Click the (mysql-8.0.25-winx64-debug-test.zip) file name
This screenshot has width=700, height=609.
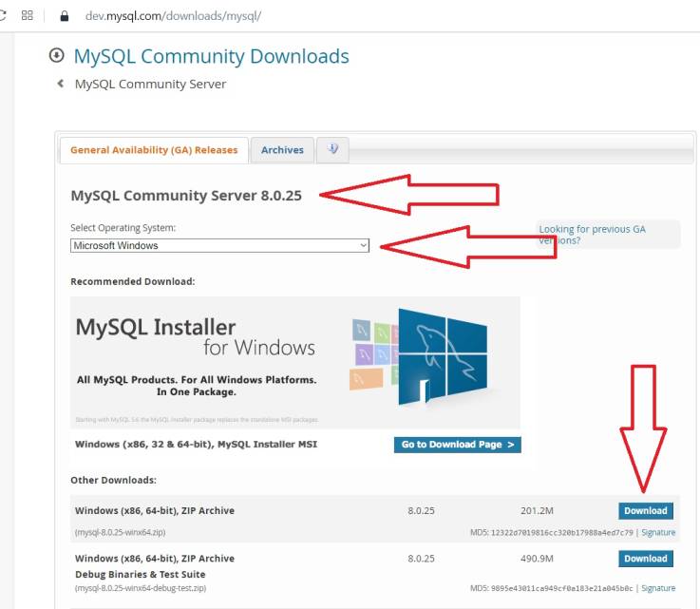point(141,588)
